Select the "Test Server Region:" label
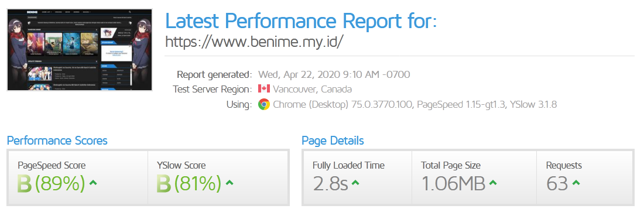 point(212,89)
